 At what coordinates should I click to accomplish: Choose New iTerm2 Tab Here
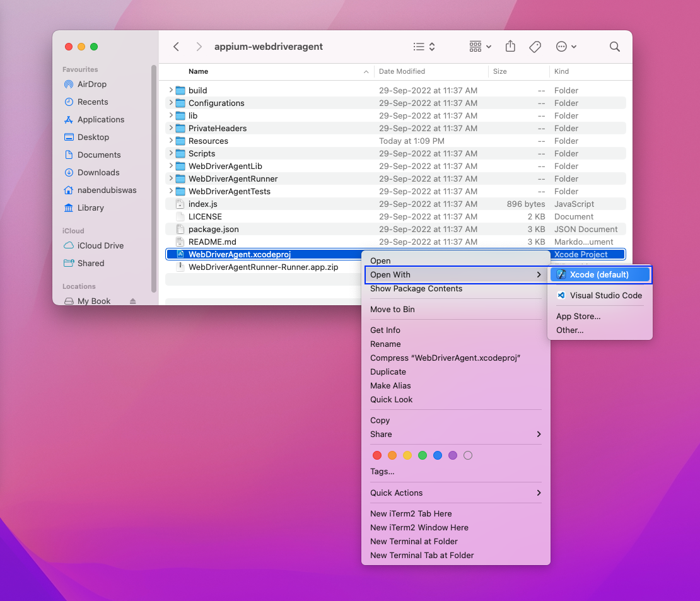click(x=455, y=513)
